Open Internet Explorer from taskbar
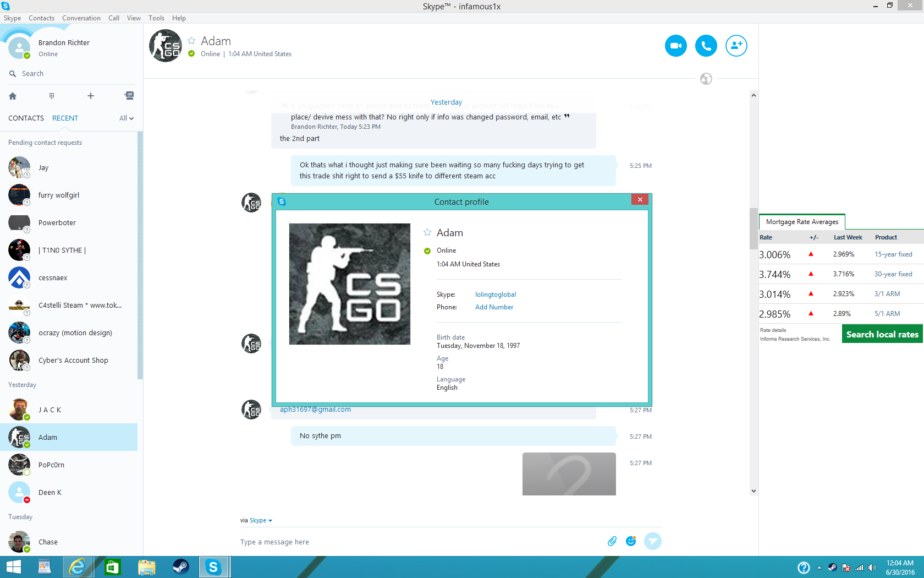This screenshot has height=578, width=924. tap(78, 567)
